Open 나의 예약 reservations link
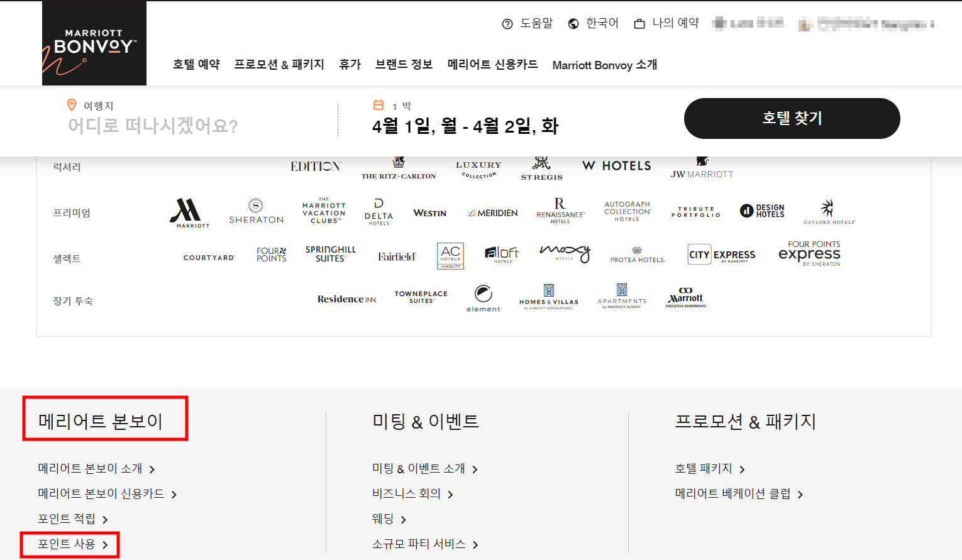The width and height of the screenshot is (962, 560). 666,23
